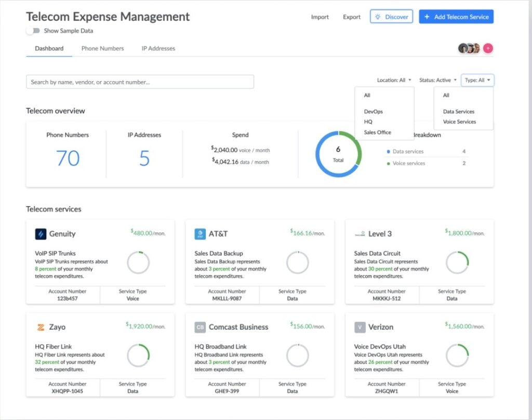Click the Level 3 logo icon

click(x=360, y=234)
